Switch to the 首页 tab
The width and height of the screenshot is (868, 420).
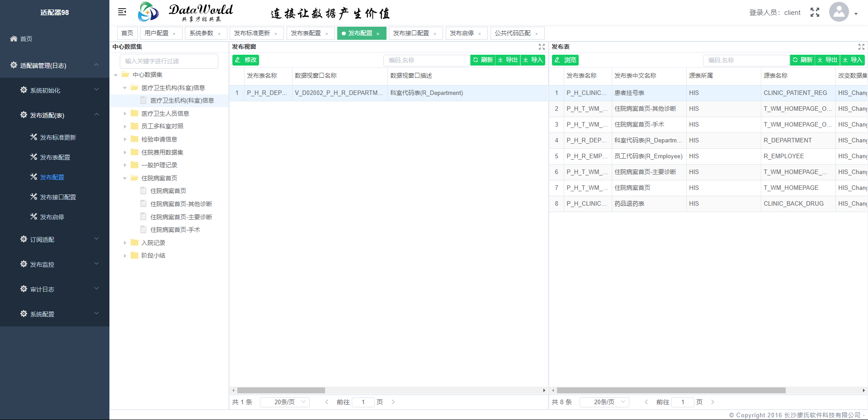[127, 33]
